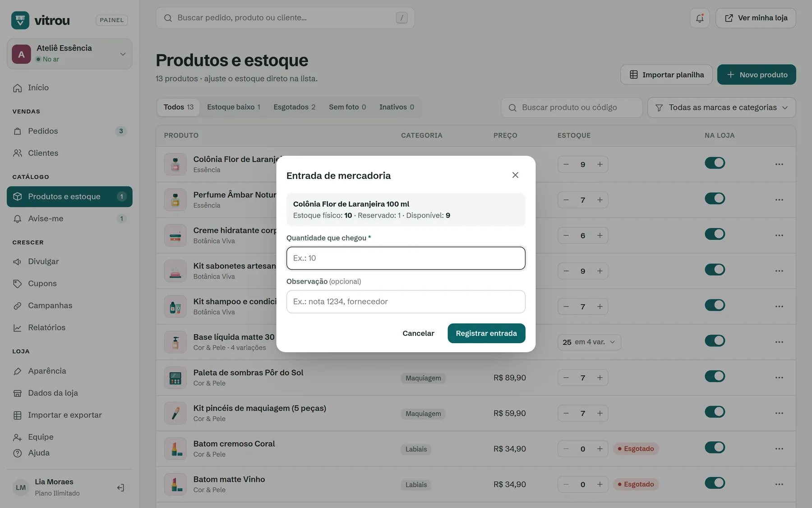Open Divulgar section

pos(69,261)
